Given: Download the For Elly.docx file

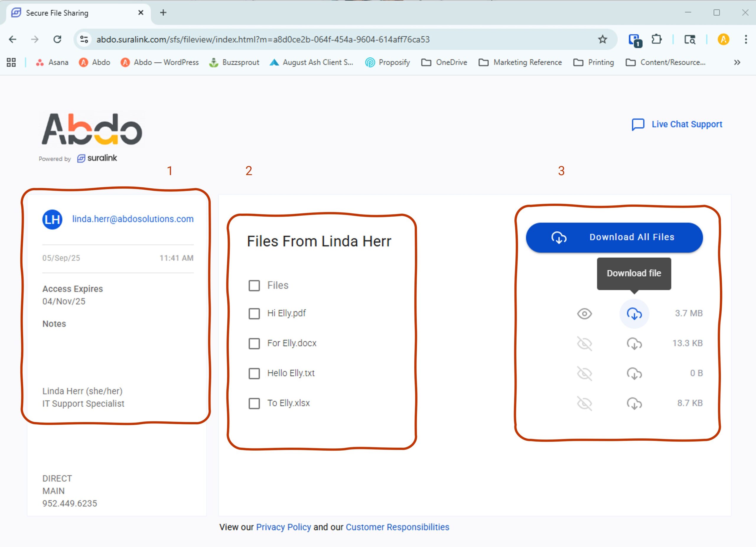Looking at the screenshot, I should pos(634,344).
